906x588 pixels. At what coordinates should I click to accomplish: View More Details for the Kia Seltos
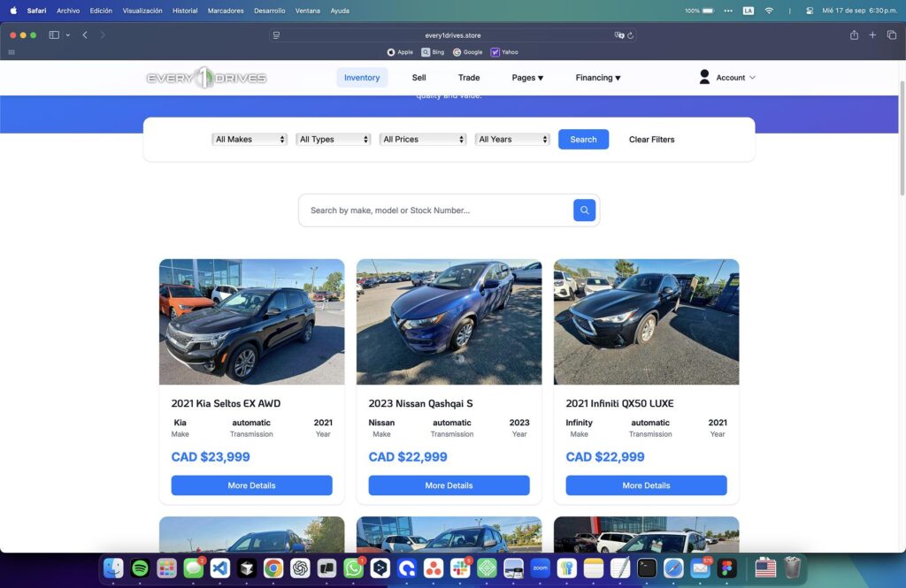point(251,485)
